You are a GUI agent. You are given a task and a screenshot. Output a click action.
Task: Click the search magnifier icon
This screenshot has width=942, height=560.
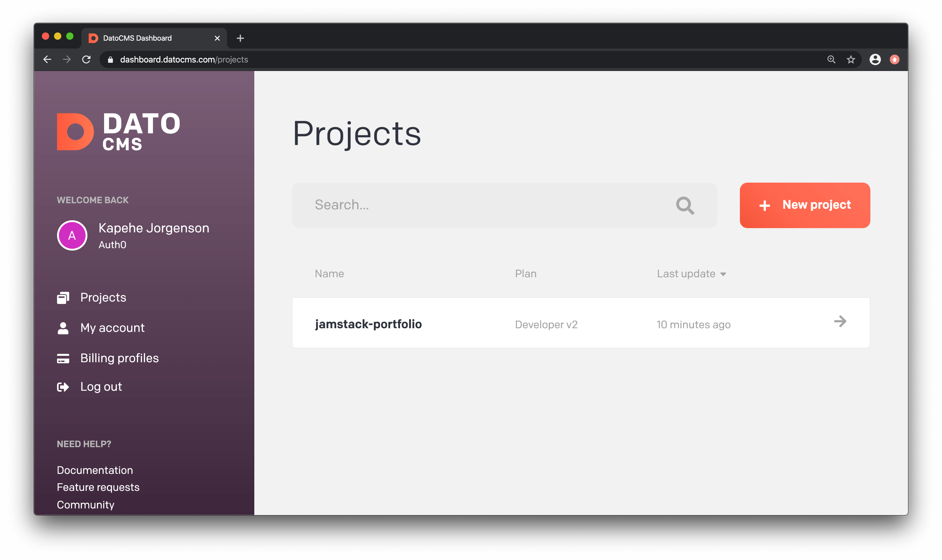click(x=685, y=206)
